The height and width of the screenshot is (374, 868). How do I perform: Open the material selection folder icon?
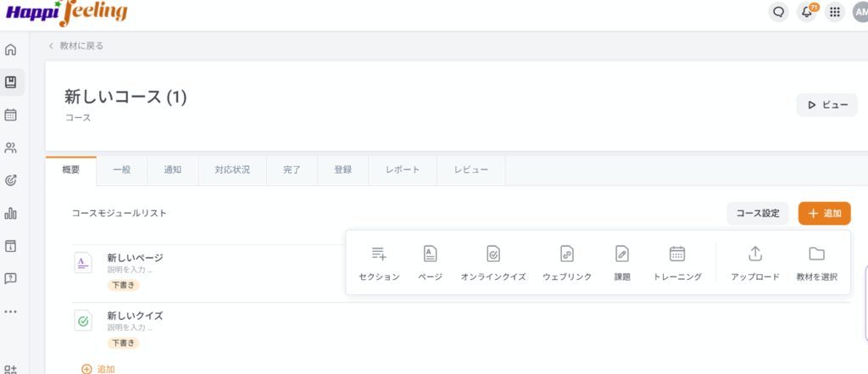coord(816,254)
